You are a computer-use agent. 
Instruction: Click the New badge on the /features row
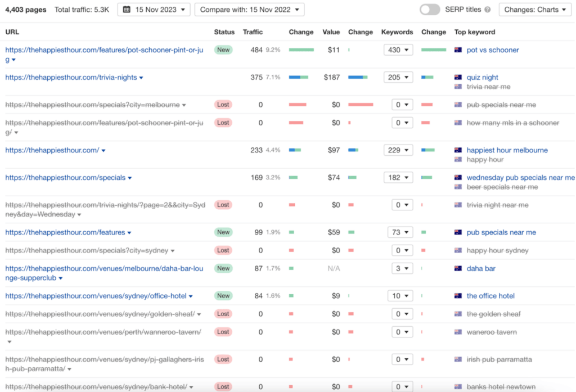pyautogui.click(x=223, y=232)
